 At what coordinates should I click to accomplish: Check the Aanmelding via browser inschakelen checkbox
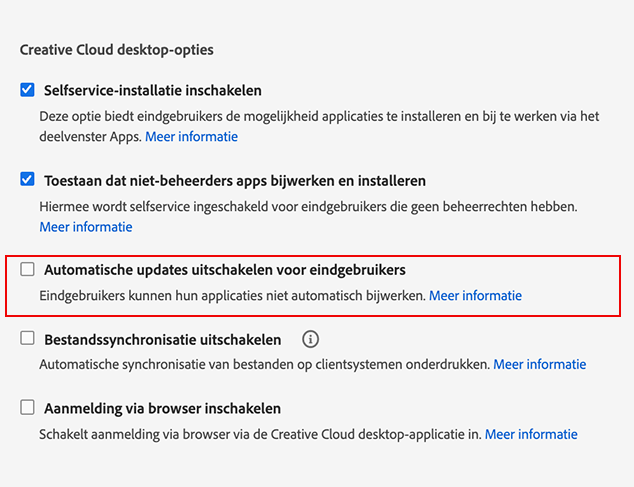(28, 408)
